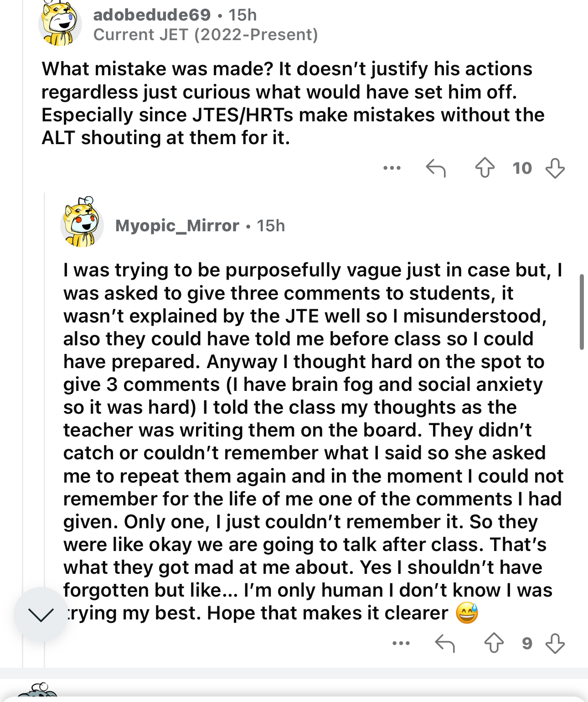
Task: Visit adobedude69's profile via username
Action: [x=152, y=15]
